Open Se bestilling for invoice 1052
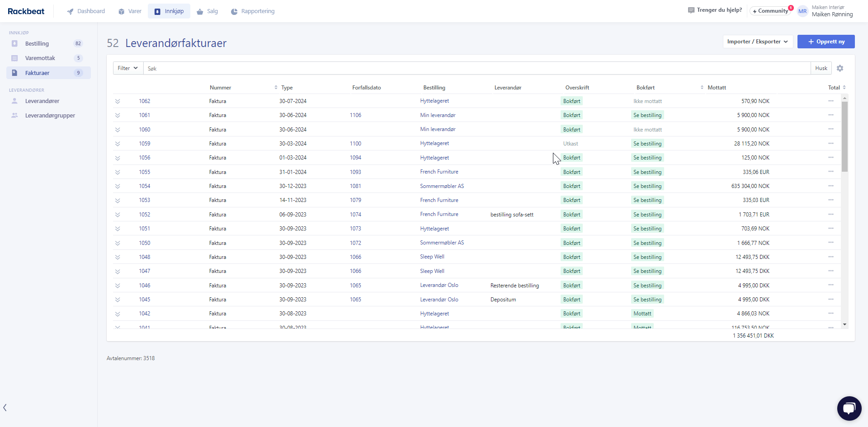Screen dimensions: 868x427 [647, 214]
